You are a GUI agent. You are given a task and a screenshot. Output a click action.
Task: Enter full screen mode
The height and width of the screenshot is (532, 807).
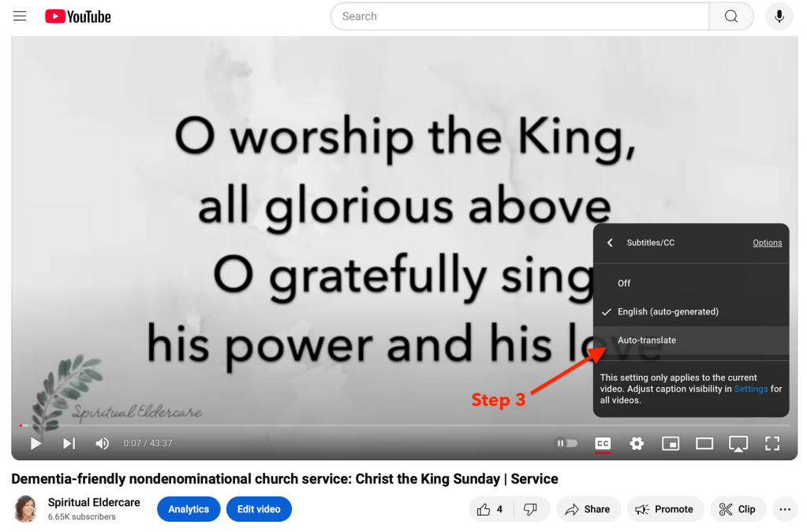pyautogui.click(x=772, y=443)
